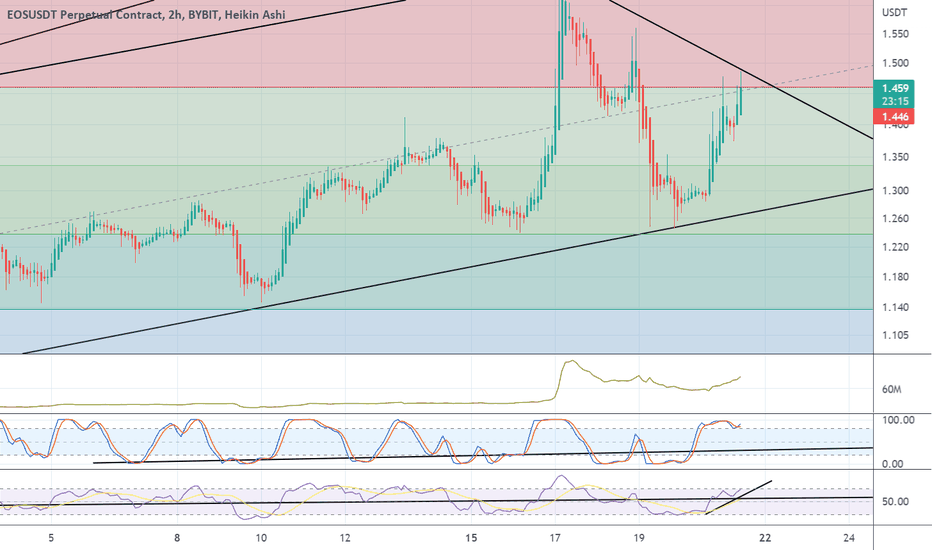Image resolution: width=932 pixels, height=550 pixels.
Task: Select the red 1.446 price tag
Action: pos(895,117)
